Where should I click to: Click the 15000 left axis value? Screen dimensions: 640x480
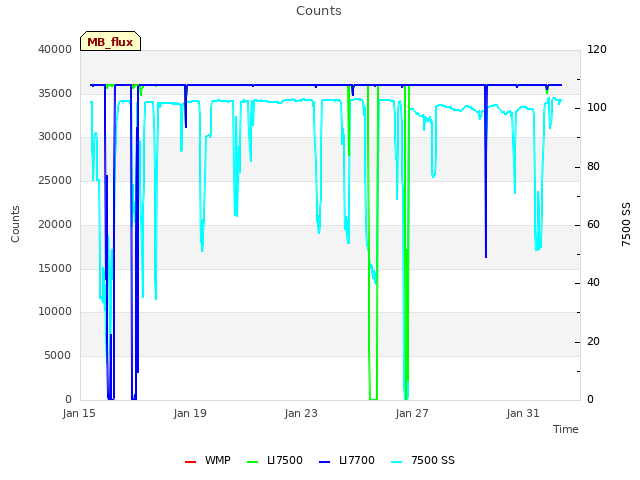pyautogui.click(x=55, y=268)
